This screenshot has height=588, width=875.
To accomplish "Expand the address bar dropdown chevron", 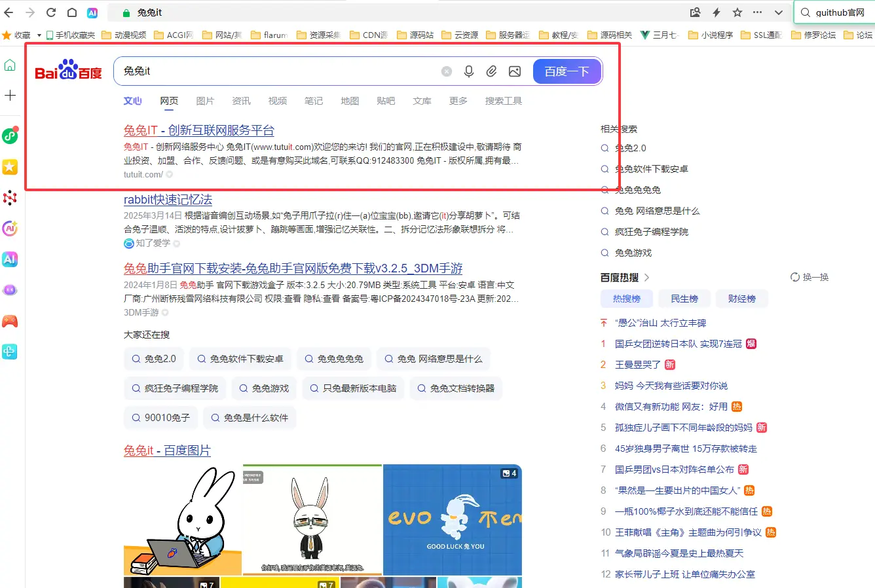I will click(x=779, y=12).
